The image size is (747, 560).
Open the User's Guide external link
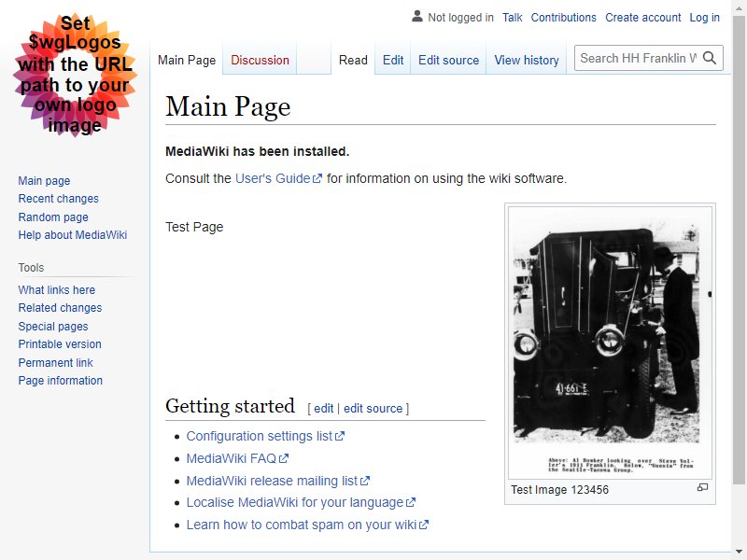pos(278,178)
